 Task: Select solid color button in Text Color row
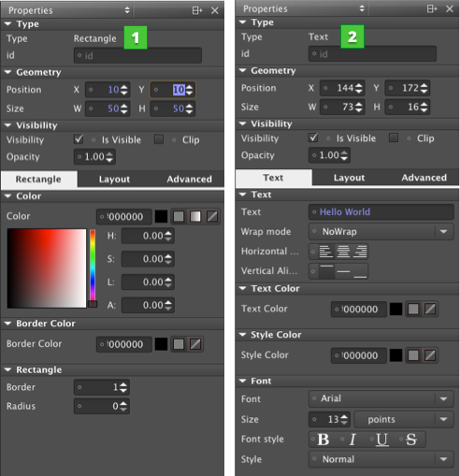pyautogui.click(x=413, y=309)
